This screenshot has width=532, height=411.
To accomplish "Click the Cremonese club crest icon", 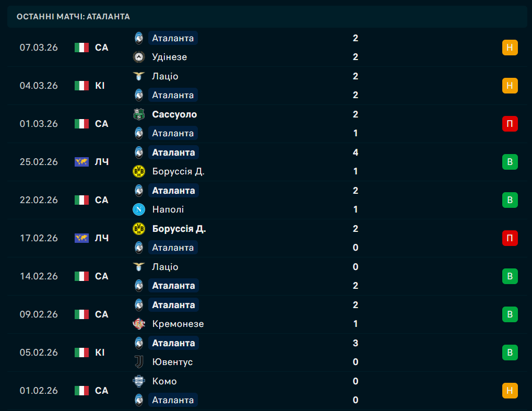I will coord(139,324).
